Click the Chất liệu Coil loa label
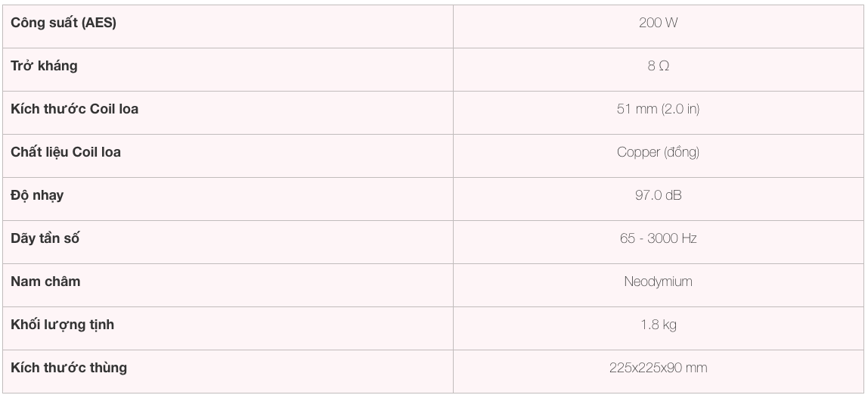Image resolution: width=868 pixels, height=395 pixels. (66, 152)
